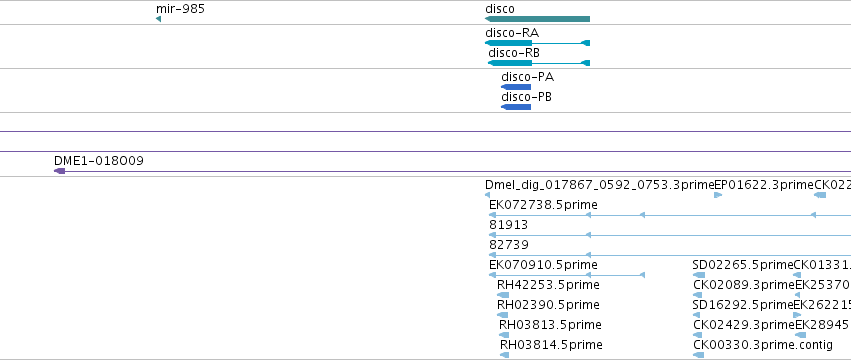The width and height of the screenshot is (851, 360).
Task: Click the EK070910.5prime EST label
Action: (543, 265)
